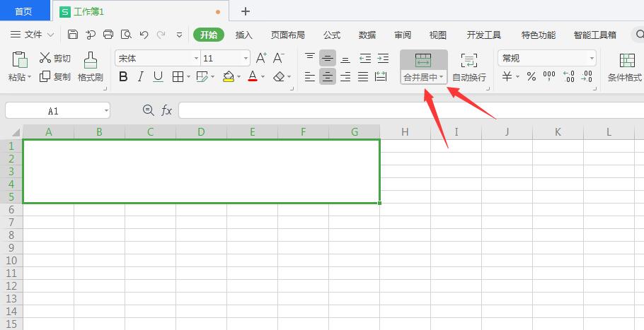
Task: Open Print Preview icon
Action: point(126,35)
